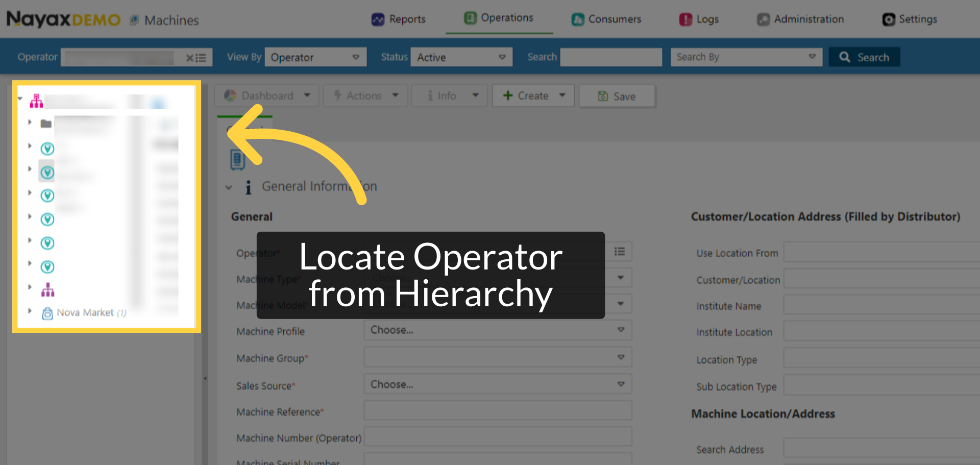Screen dimensions: 980x465
Task: Click the Use Location From field
Action: pyautogui.click(x=881, y=252)
